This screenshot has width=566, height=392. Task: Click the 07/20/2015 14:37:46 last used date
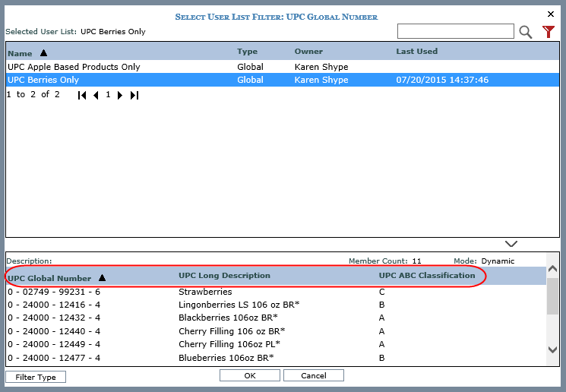pos(442,80)
